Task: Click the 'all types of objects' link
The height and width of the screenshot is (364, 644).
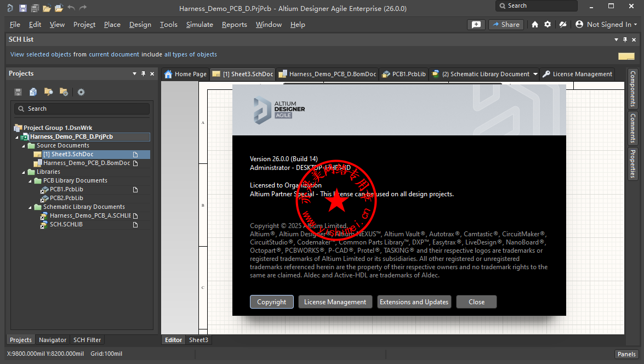Action: click(x=190, y=54)
